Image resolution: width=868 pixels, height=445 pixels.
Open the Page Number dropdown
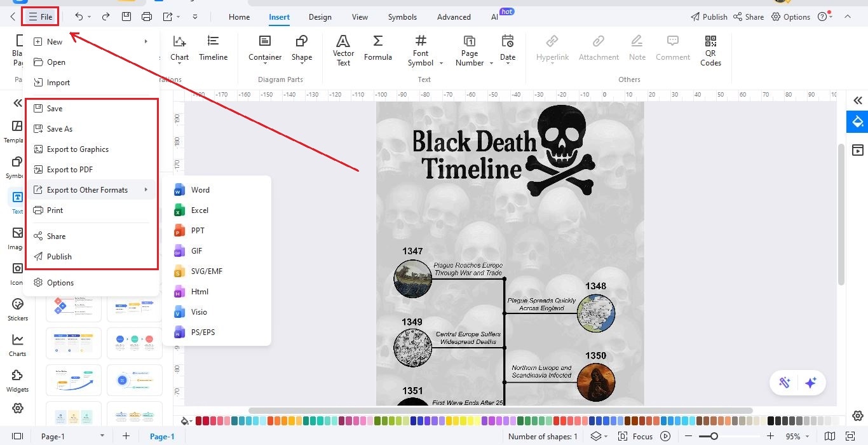click(491, 63)
